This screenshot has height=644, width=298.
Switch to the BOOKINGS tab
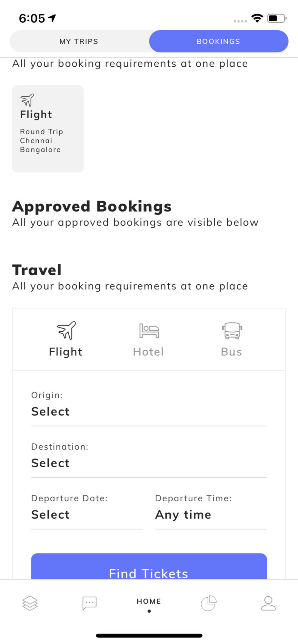click(219, 41)
